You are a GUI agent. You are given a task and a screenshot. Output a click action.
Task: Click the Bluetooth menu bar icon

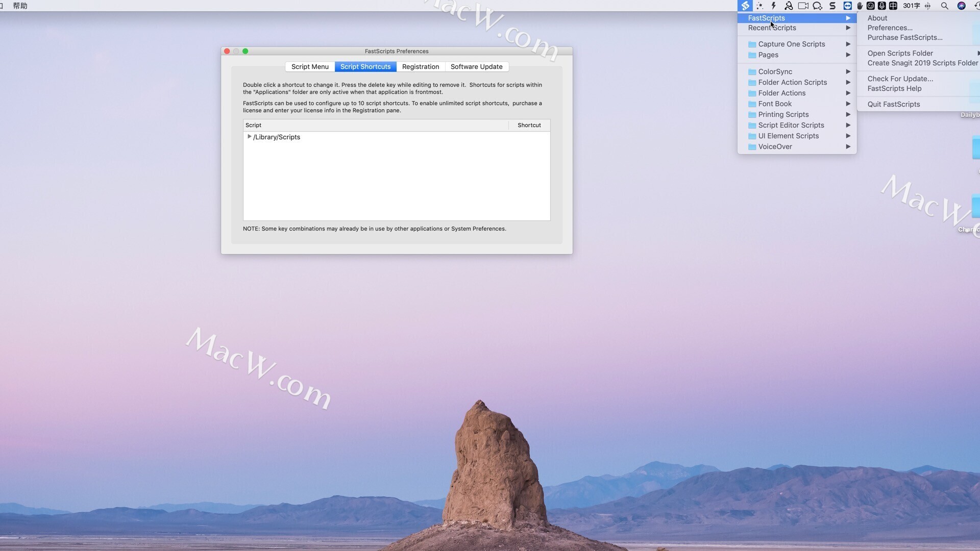[928, 6]
